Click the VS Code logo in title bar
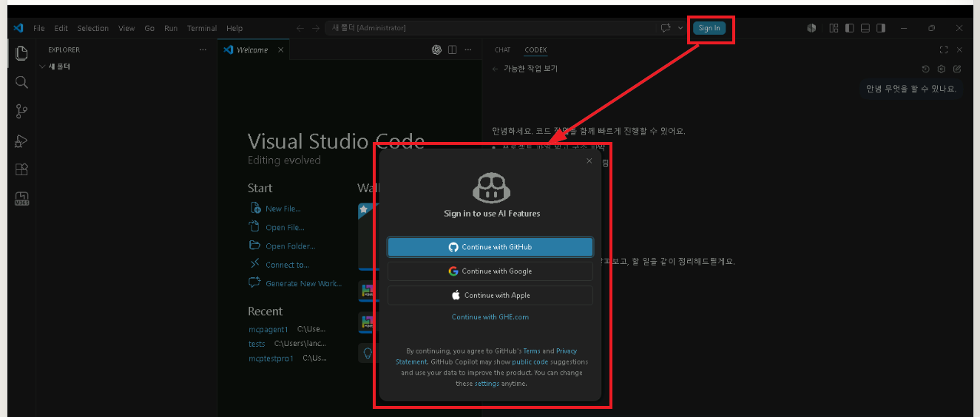980x417 pixels. (x=18, y=28)
